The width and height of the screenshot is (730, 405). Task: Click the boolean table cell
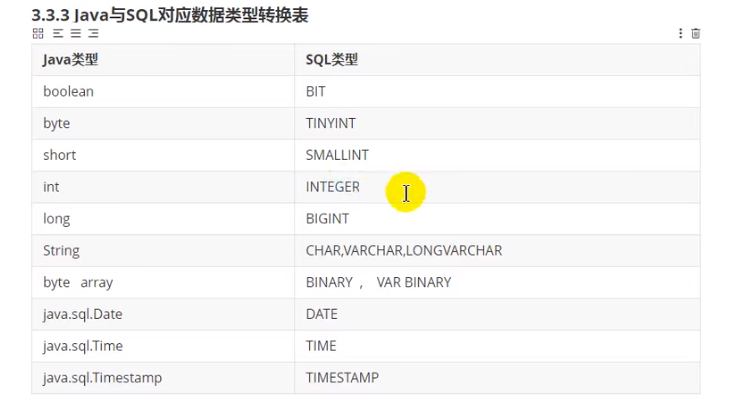(163, 91)
